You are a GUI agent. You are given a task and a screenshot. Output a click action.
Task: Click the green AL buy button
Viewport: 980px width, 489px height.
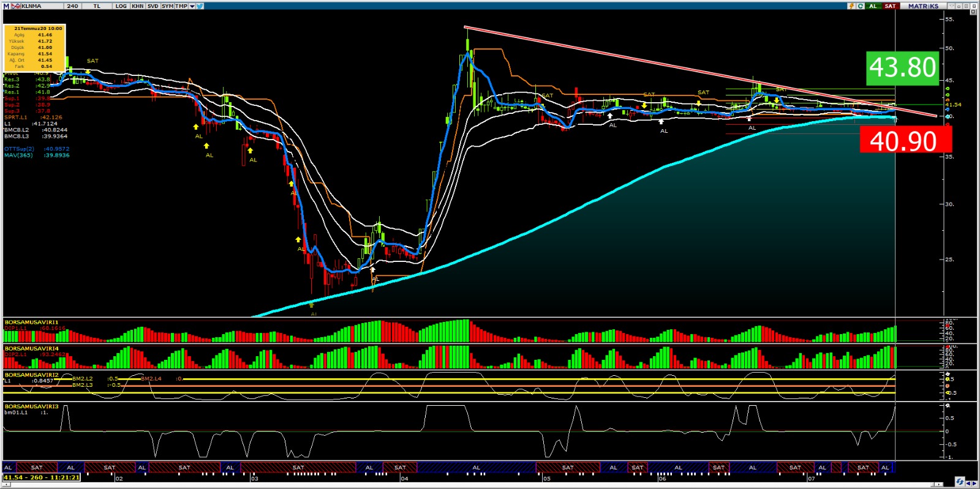[873, 6]
